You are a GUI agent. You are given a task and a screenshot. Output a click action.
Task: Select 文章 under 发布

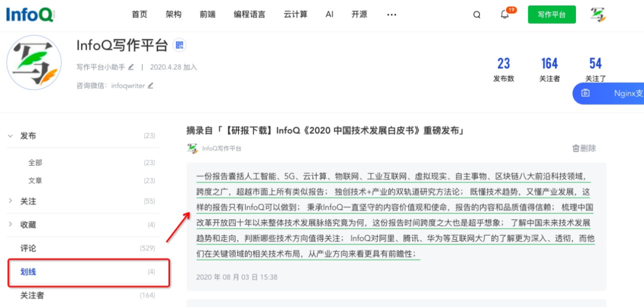[35, 181]
